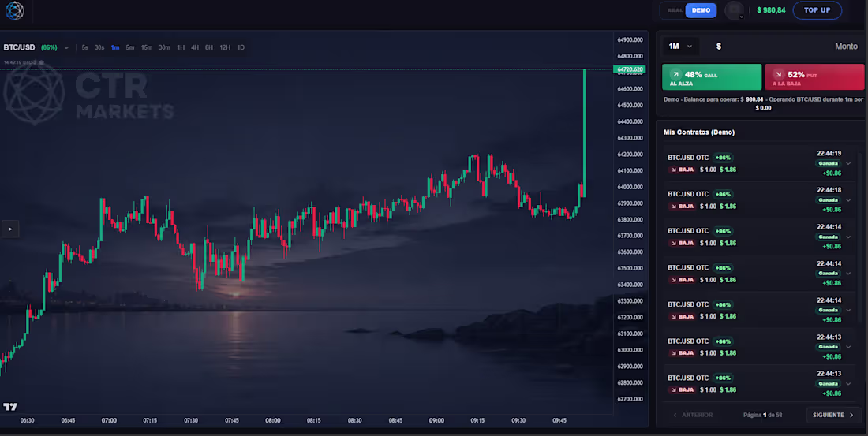Screen dimensions: 868x436
Task: Click the 09:45 time axis label
Action: 559,420
